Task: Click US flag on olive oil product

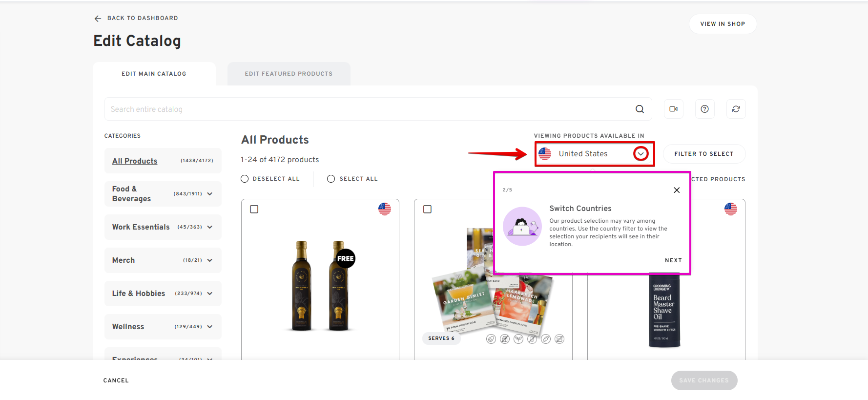Action: [385, 209]
